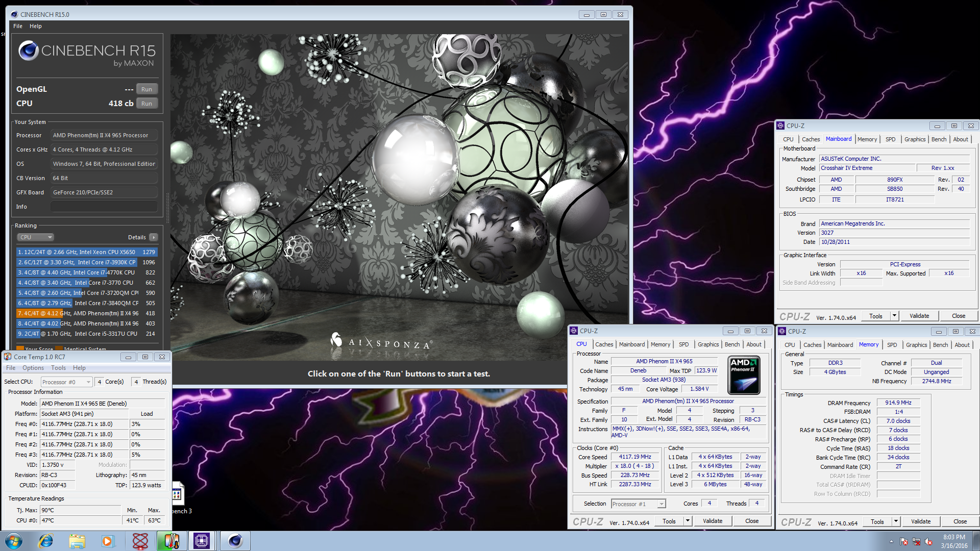Open Selection Processor #1 dropdown in CPU-Z

point(639,504)
